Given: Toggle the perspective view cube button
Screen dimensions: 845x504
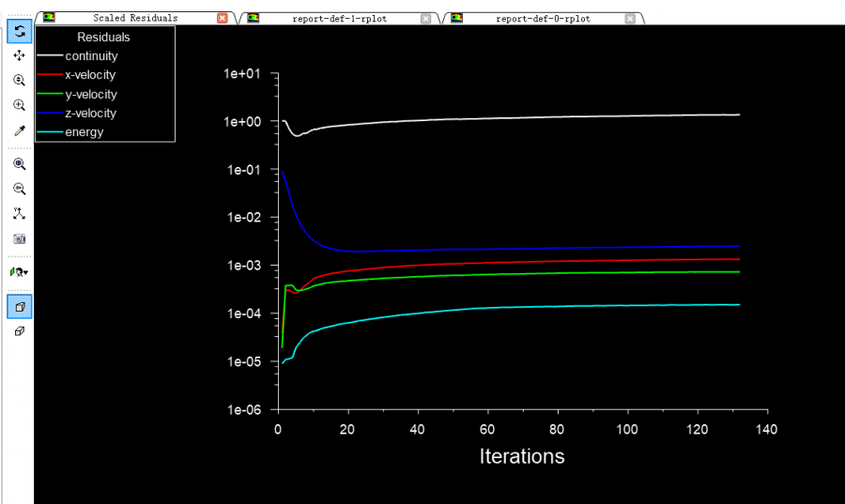Looking at the screenshot, I should point(19,307).
